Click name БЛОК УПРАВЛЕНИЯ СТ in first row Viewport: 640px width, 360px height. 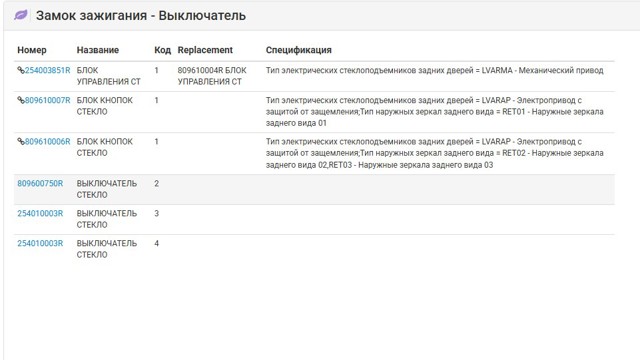point(109,76)
